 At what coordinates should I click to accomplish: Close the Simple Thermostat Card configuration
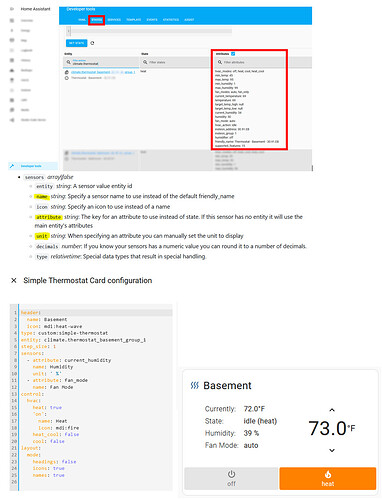coord(14,280)
